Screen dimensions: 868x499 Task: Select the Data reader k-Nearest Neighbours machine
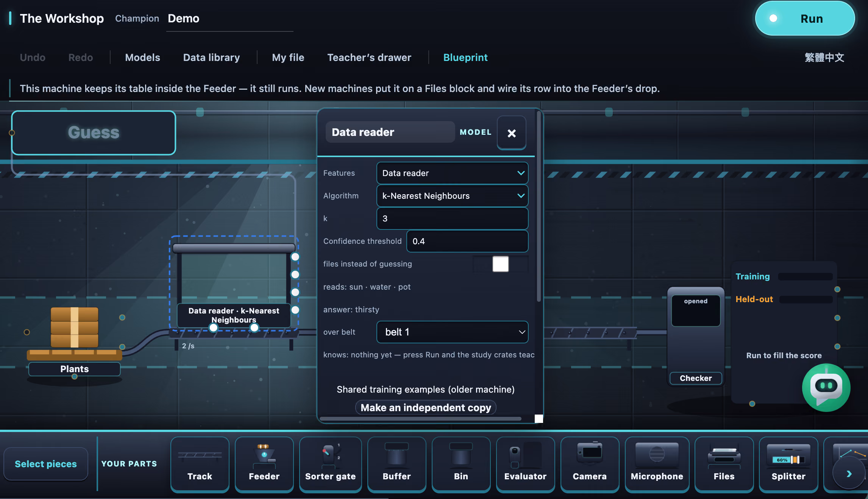coord(234,284)
